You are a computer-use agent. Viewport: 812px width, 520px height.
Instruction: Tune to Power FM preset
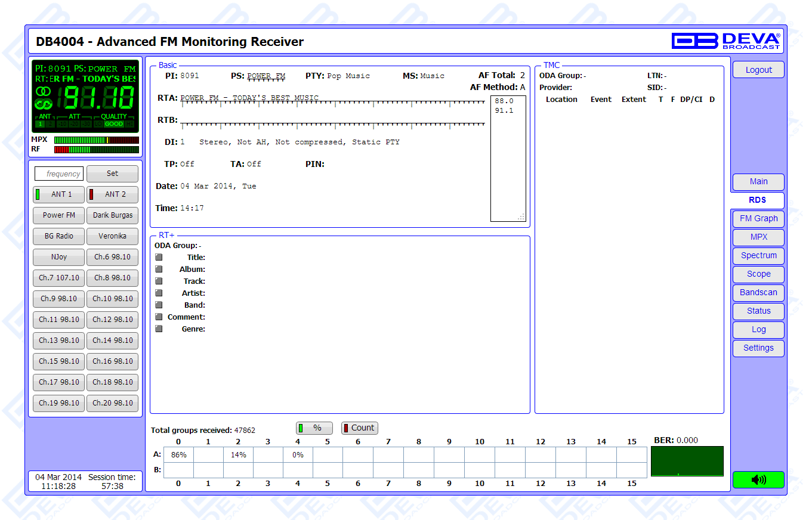58,215
